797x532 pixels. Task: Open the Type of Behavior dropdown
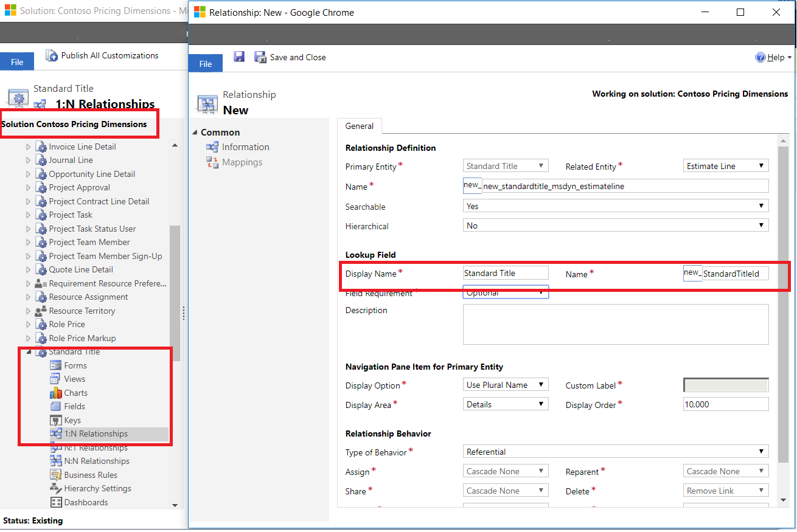760,451
